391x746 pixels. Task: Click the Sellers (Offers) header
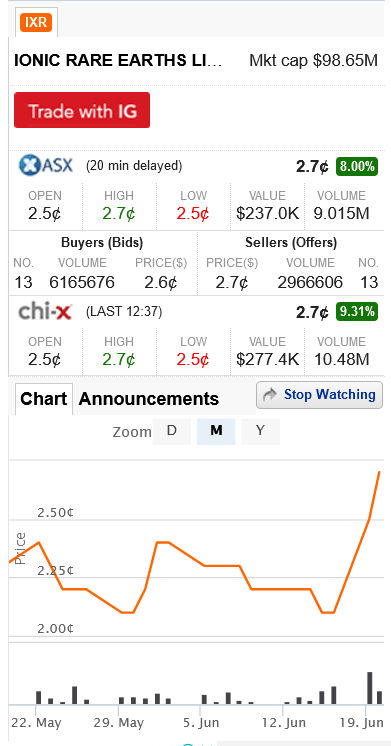click(291, 243)
